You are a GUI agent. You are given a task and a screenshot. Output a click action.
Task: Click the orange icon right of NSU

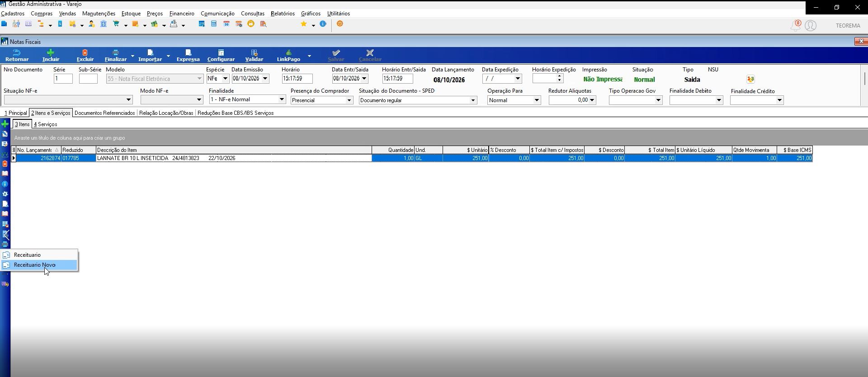tap(750, 79)
